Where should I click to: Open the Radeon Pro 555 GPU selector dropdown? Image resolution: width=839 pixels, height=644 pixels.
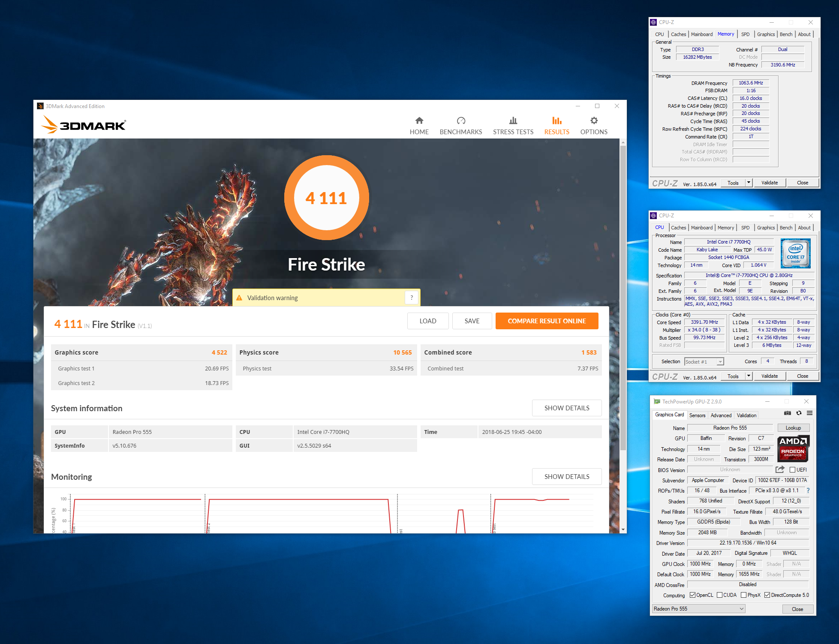click(x=699, y=609)
